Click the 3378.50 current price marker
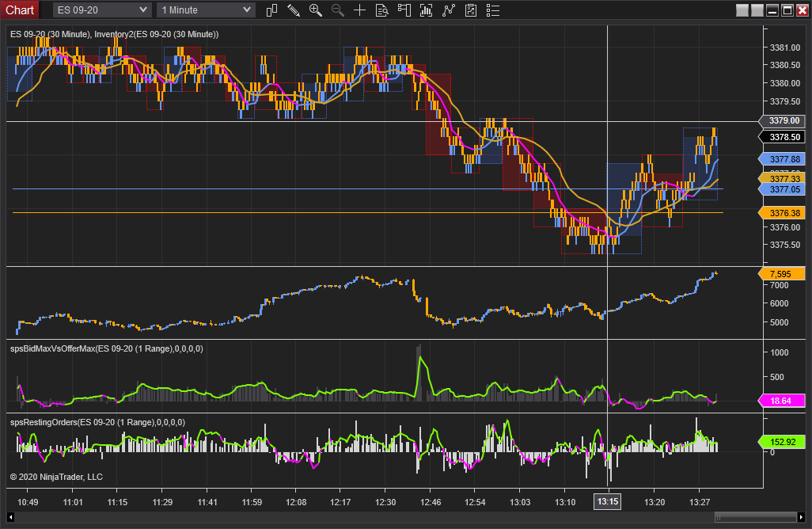 (782, 137)
